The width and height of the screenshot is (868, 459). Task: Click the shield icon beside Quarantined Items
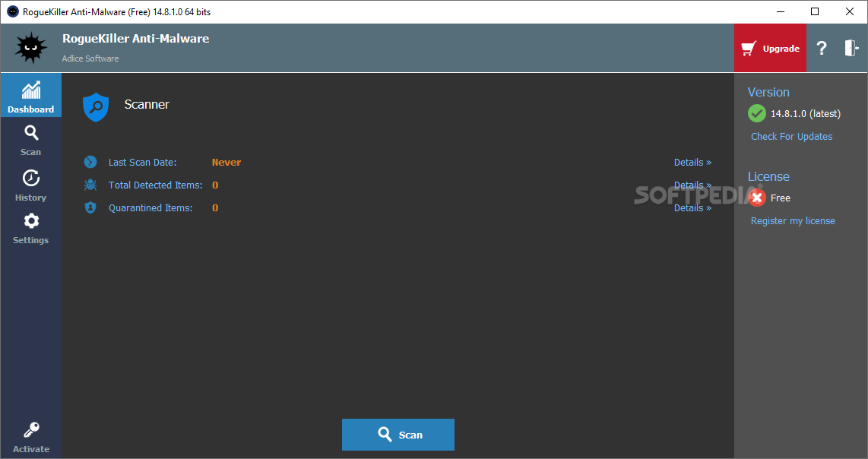tap(90, 207)
